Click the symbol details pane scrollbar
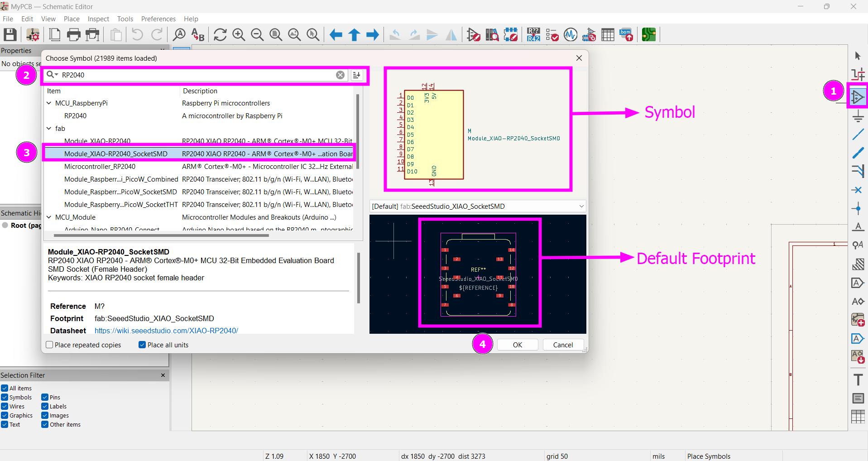The width and height of the screenshot is (868, 461). (x=359, y=278)
